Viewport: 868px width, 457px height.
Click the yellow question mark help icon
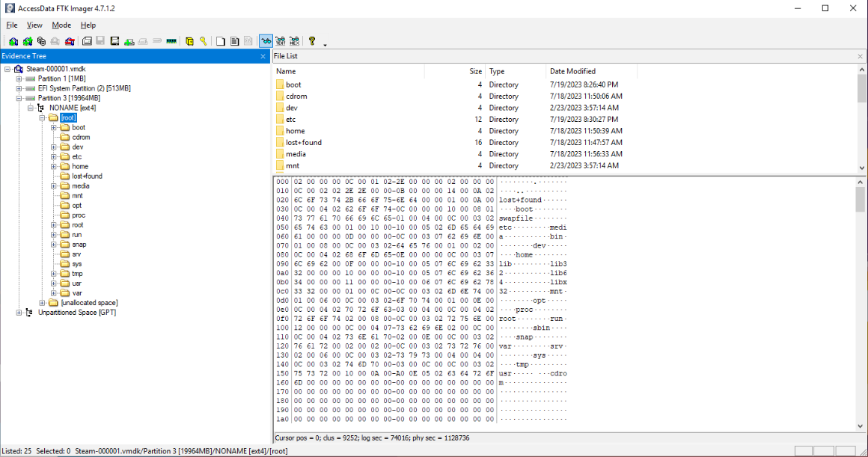pyautogui.click(x=312, y=41)
